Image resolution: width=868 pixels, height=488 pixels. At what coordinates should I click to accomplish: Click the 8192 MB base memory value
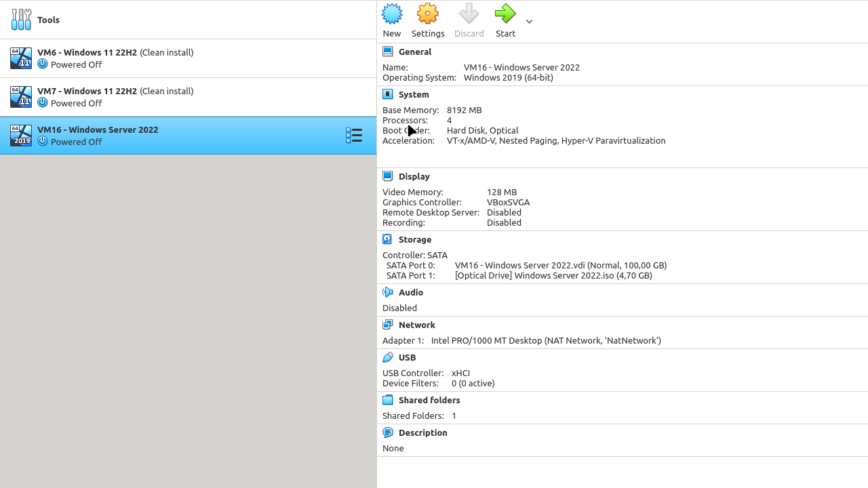point(465,110)
